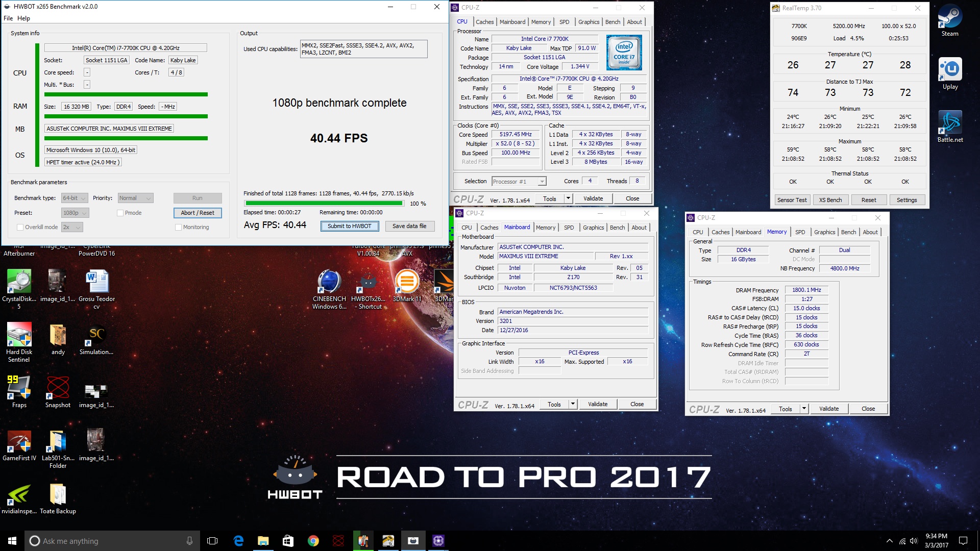The width and height of the screenshot is (980, 551).
Task: Show hidden tray icons chevron
Action: coord(890,541)
